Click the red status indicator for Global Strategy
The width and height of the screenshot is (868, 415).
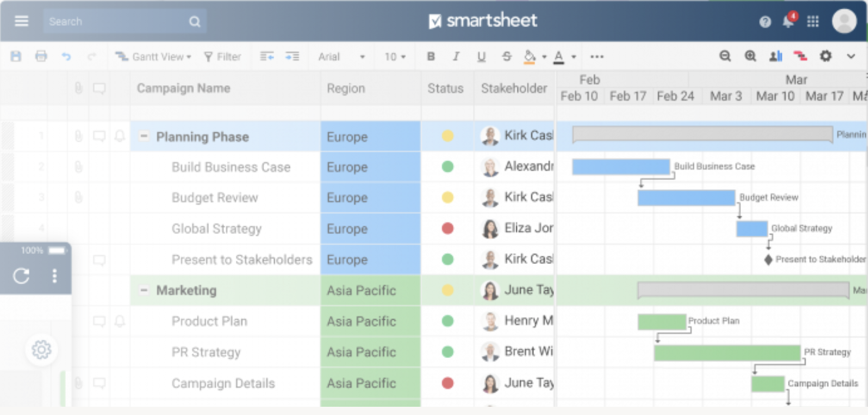pyautogui.click(x=447, y=229)
